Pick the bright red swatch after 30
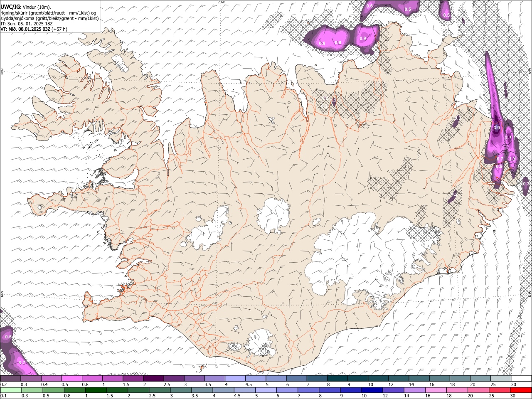 point(521,390)
